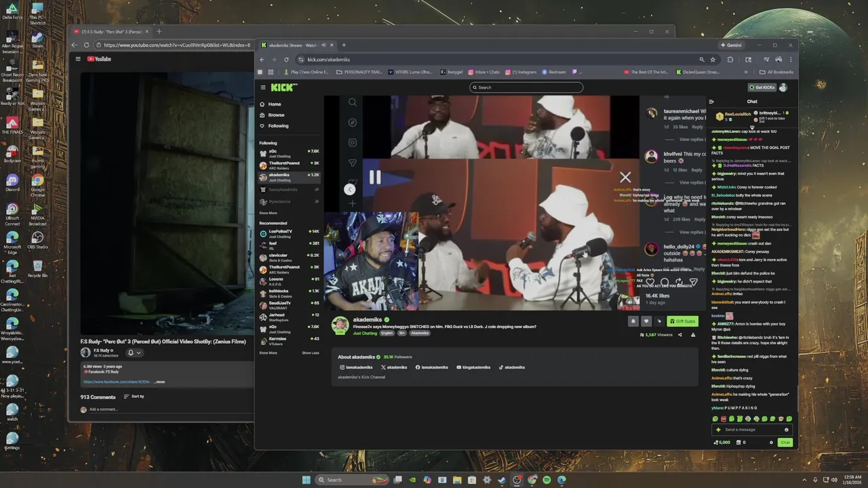Click the Gift Subs button
The width and height of the screenshot is (868, 488).
point(682,321)
